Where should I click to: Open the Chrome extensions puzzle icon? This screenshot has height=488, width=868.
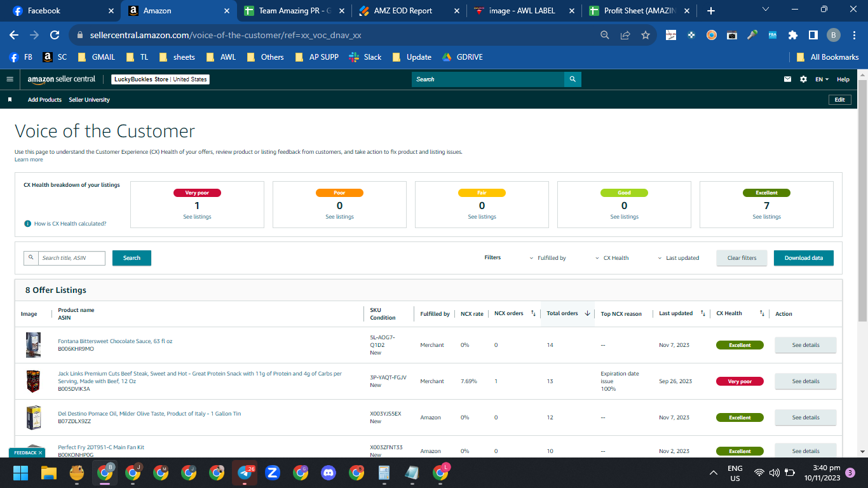point(793,35)
